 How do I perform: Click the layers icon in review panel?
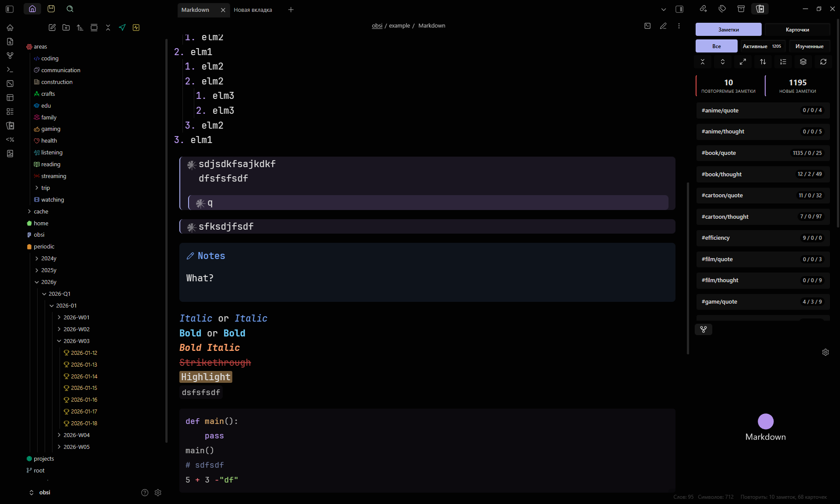click(803, 62)
